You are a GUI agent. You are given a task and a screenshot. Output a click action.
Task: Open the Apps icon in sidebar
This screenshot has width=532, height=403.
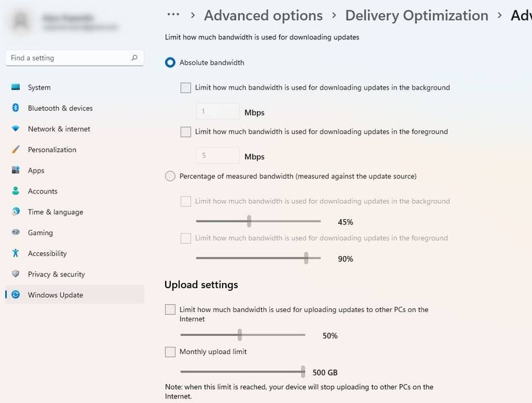[15, 170]
